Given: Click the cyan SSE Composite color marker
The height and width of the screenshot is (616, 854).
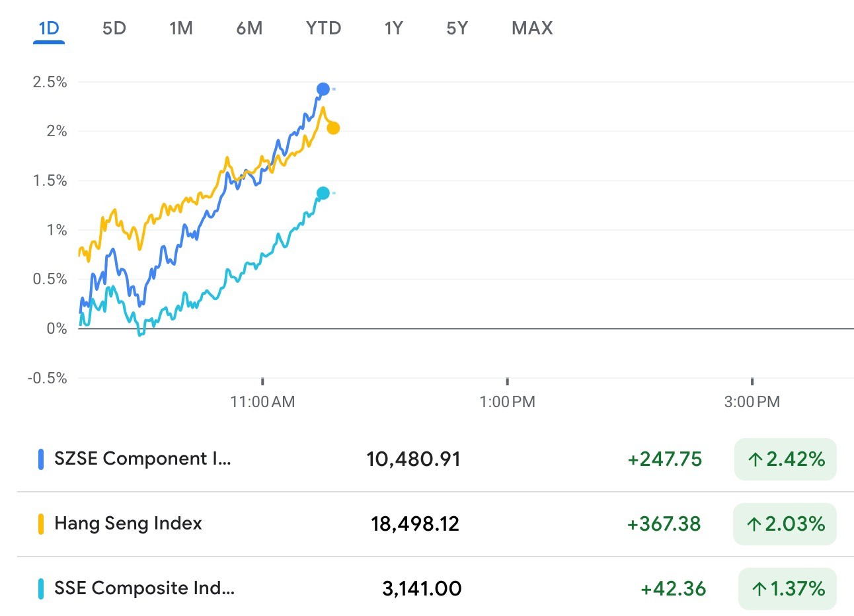Looking at the screenshot, I should [41, 589].
